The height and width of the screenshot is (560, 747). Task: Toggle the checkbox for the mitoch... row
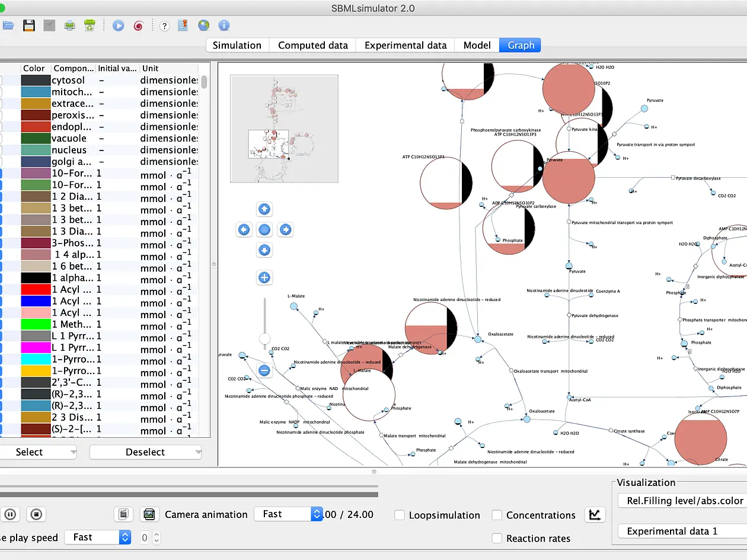click(1, 92)
